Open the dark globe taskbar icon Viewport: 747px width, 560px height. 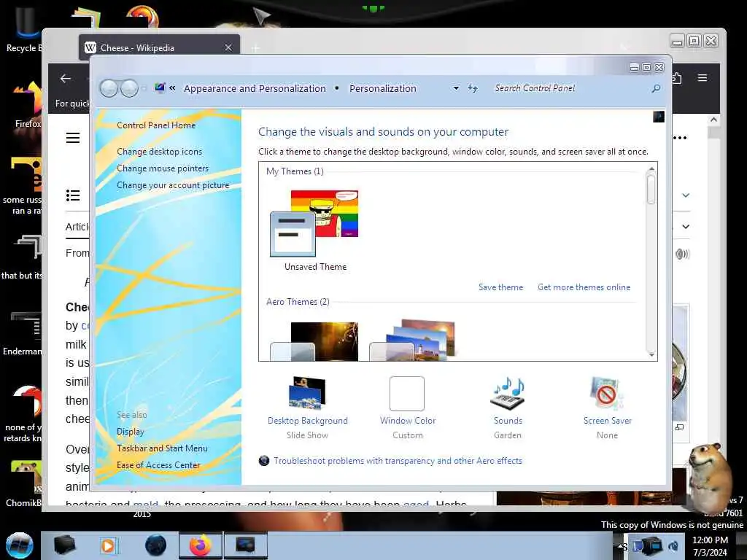tap(156, 545)
